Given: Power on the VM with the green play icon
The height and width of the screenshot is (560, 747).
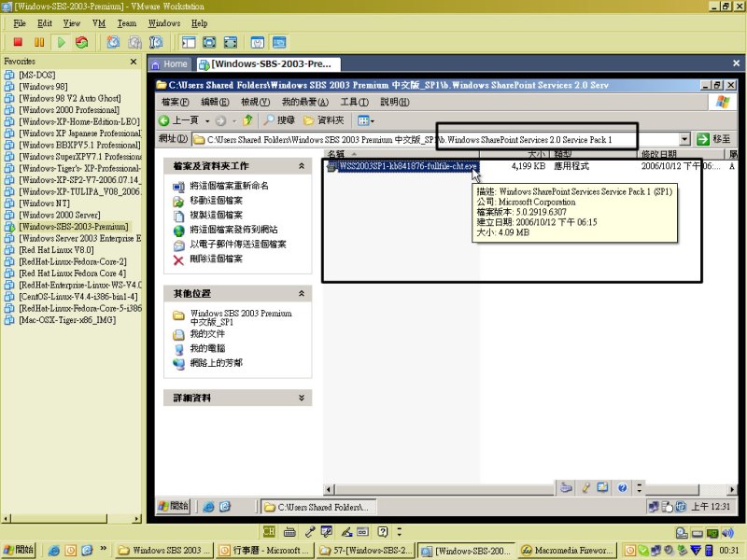Looking at the screenshot, I should (61, 42).
